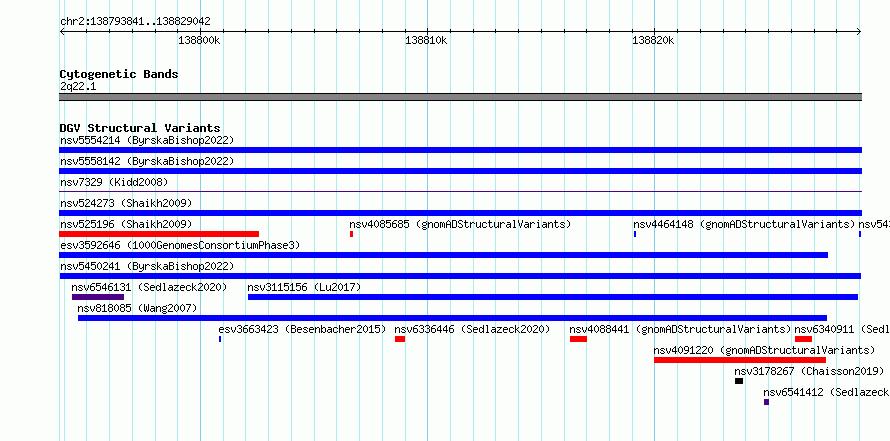Screen dimensions: 890x441
Task: Open the nsv6340911 variant label
Action: pos(842,329)
